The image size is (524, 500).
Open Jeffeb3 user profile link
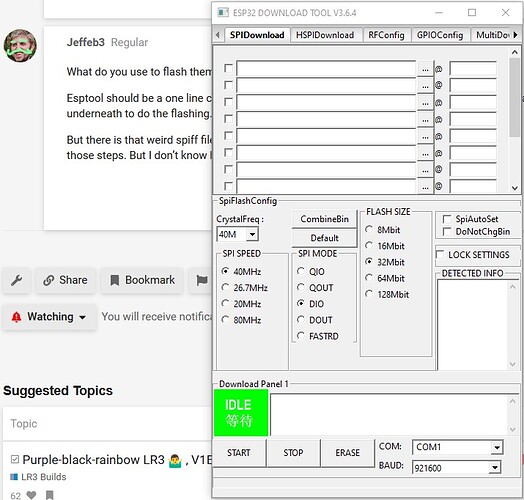coord(86,42)
